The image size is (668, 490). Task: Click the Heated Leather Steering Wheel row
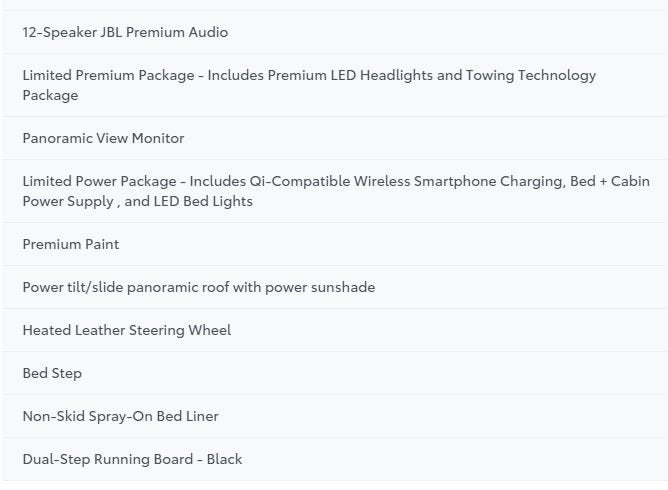click(x=126, y=330)
